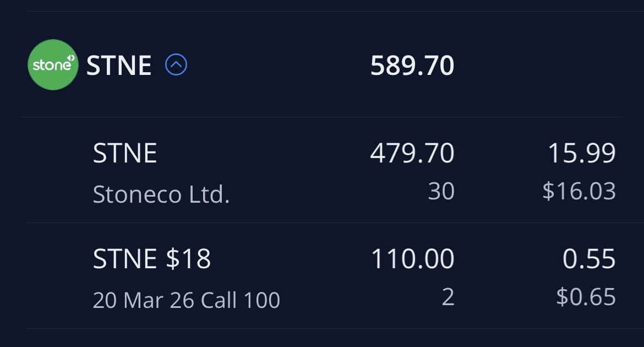This screenshot has width=644, height=347.
Task: Click the 15.99 stock price
Action: pos(581,153)
